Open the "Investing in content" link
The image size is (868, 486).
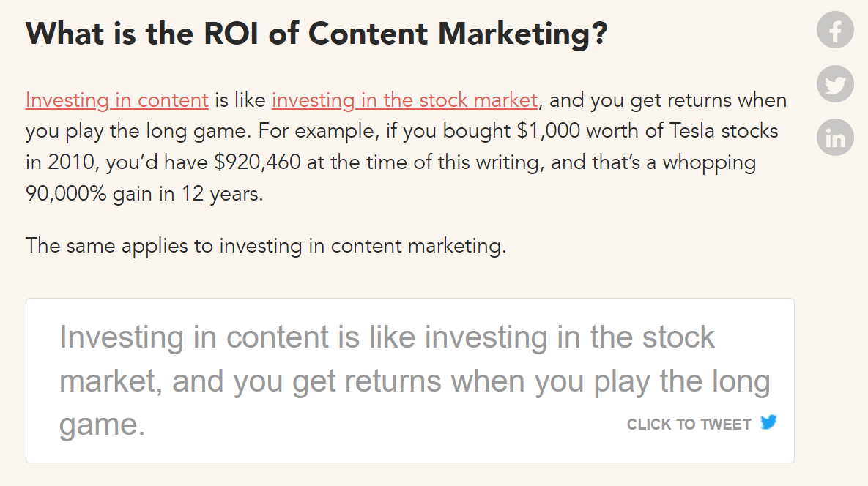pyautogui.click(x=117, y=100)
